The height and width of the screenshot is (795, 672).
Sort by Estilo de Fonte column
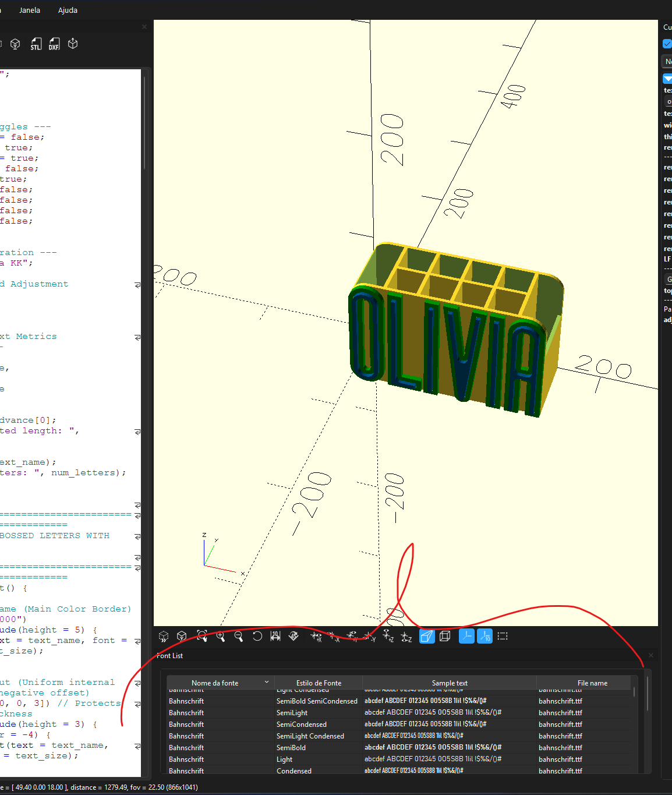[x=319, y=683]
